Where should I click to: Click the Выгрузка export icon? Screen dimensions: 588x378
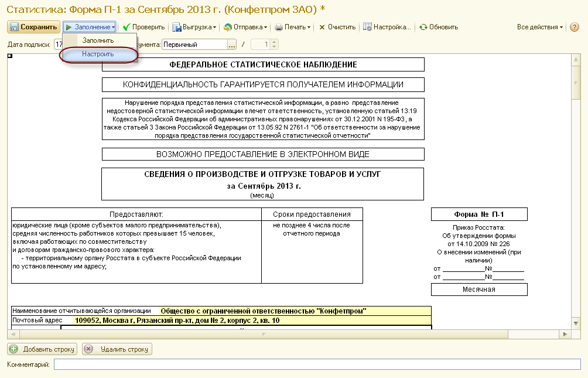(x=177, y=27)
